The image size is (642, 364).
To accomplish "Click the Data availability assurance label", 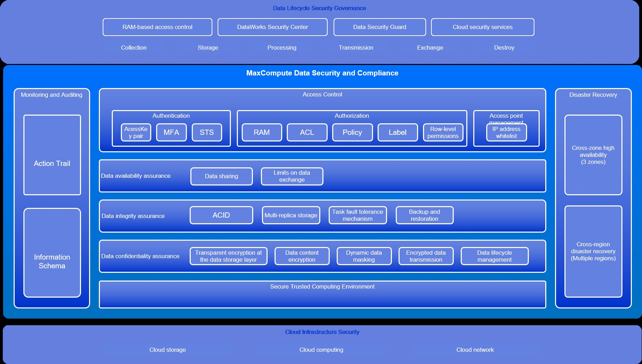I will click(136, 176).
